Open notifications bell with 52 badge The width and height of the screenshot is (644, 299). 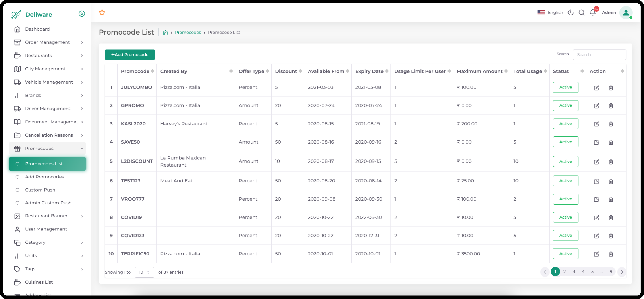(592, 12)
